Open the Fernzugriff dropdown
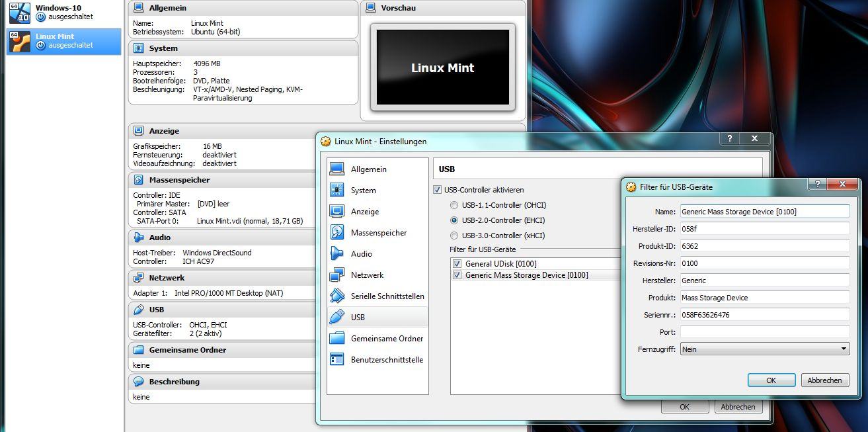This screenshot has width=868, height=432. coord(765,349)
